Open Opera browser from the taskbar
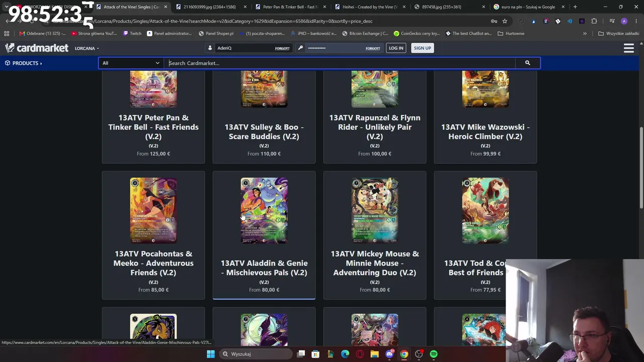644x362 pixels. click(360, 354)
